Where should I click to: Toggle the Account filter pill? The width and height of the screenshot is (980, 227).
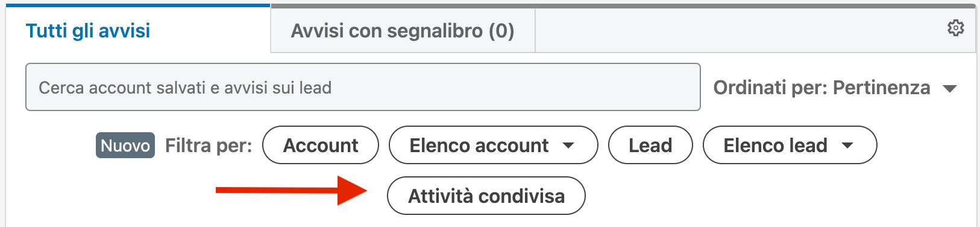[x=321, y=145]
